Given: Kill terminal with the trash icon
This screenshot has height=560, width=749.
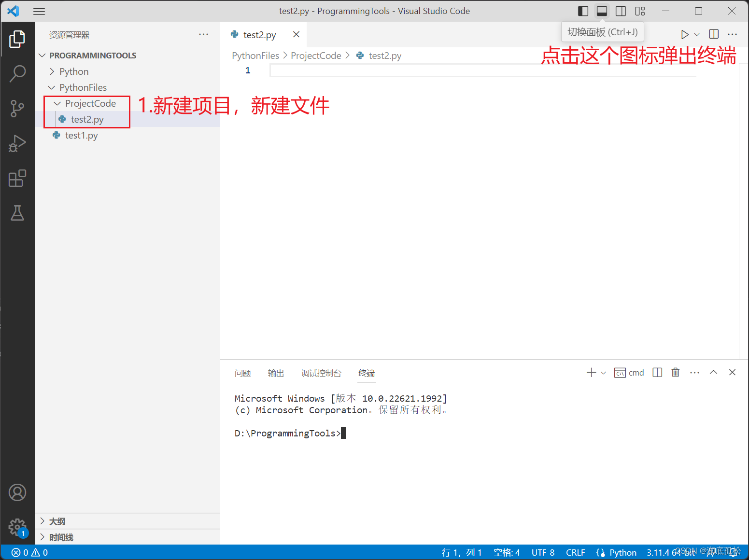Looking at the screenshot, I should (676, 372).
